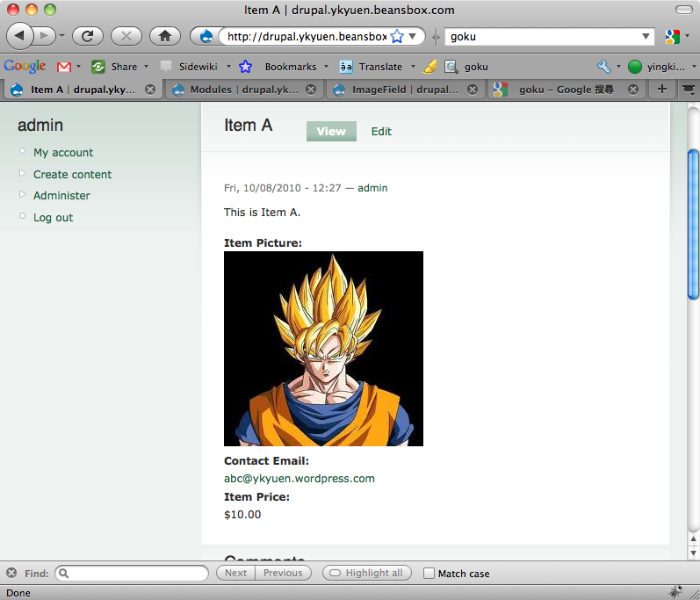
Task: Open a new tab with plus button
Action: tap(662, 89)
